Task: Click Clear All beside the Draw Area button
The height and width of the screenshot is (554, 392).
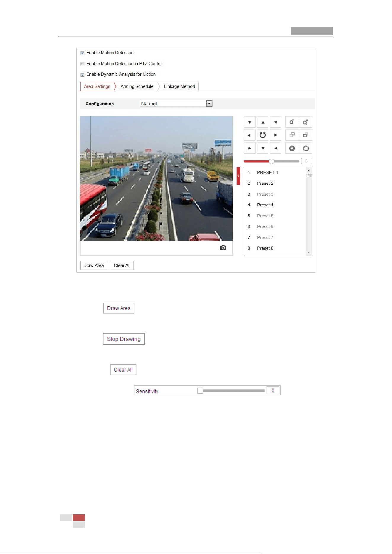Action: (x=122, y=265)
